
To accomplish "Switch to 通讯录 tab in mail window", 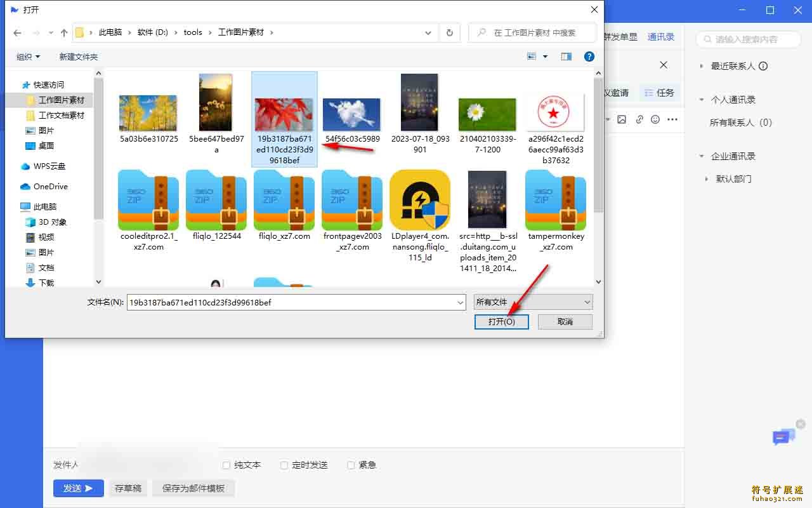I will point(661,37).
